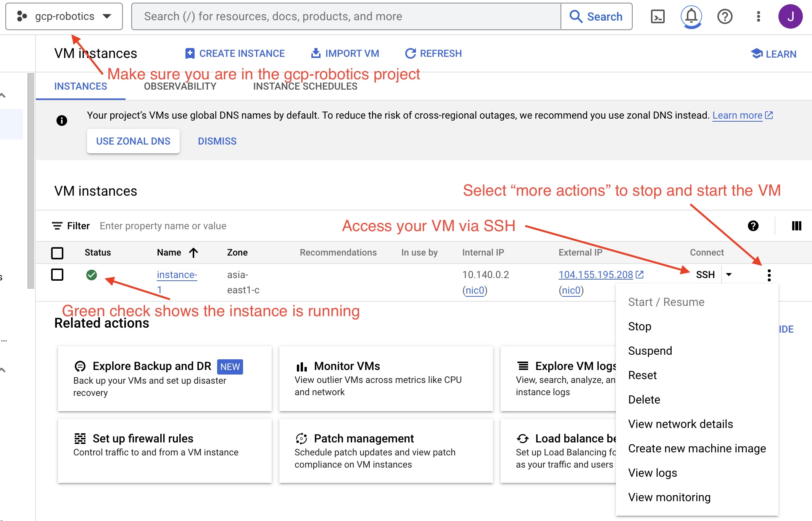Screen dimensions: 812x521
Task: Sort by Name column arrow
Action: (x=193, y=252)
